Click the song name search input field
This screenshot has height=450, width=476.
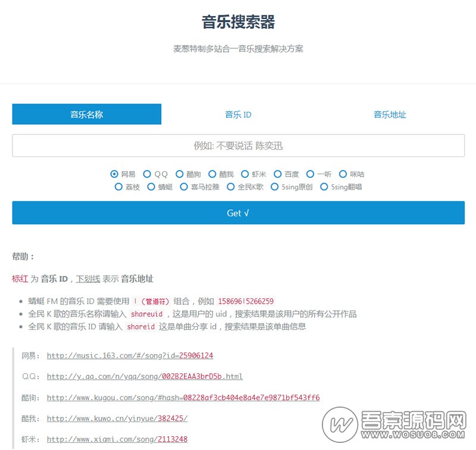click(238, 146)
